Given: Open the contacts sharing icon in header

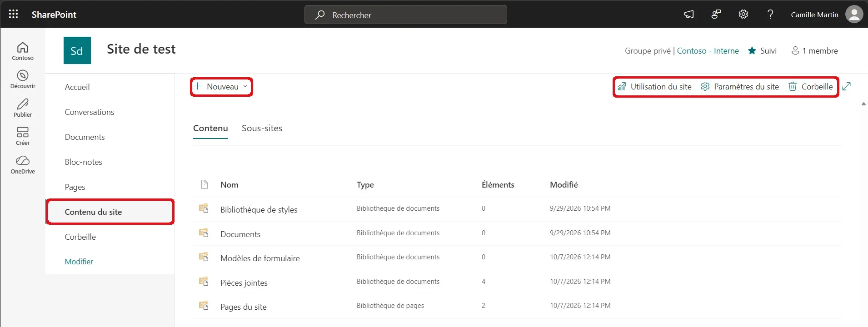Looking at the screenshot, I should tap(716, 15).
